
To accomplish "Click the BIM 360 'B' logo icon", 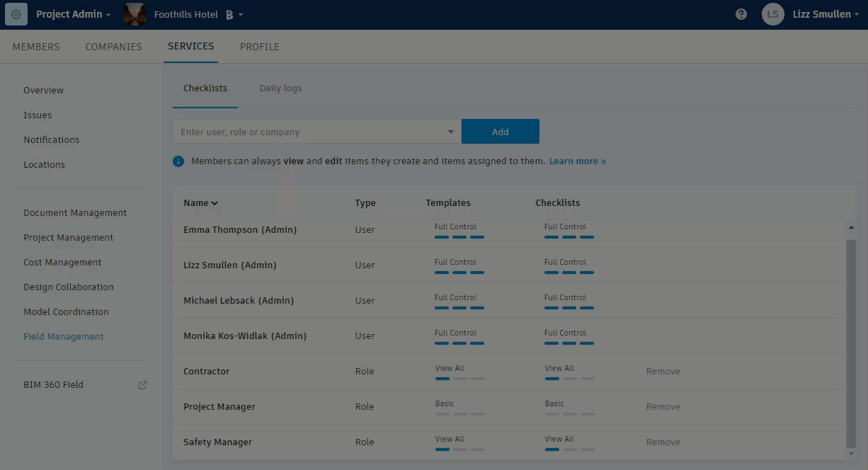I will coord(229,15).
